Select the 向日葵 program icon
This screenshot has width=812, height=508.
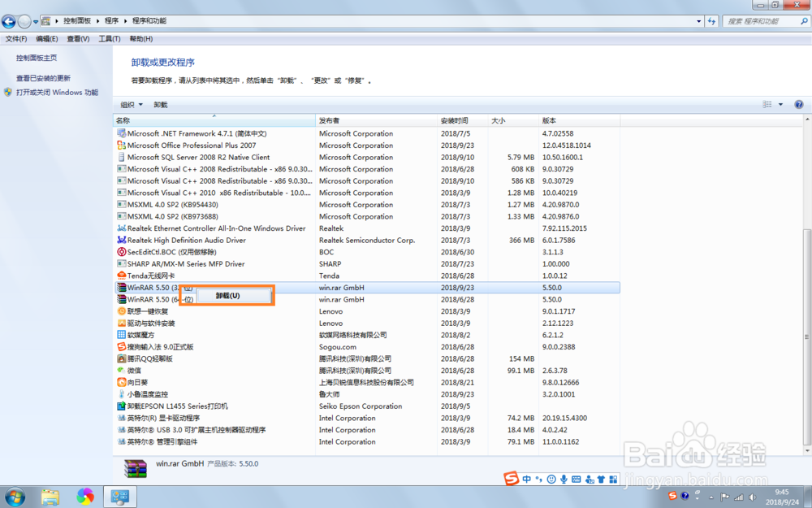[121, 383]
